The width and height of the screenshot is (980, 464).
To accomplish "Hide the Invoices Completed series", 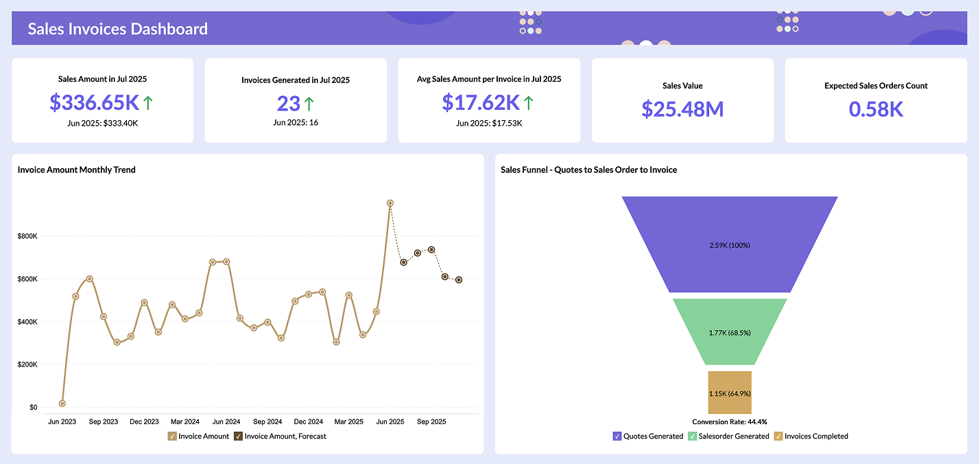I will pyautogui.click(x=778, y=436).
